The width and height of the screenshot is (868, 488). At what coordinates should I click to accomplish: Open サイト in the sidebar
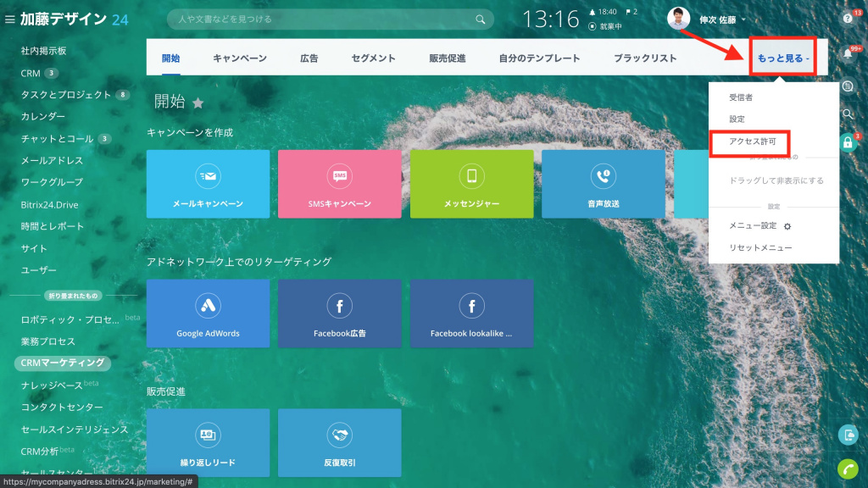click(x=34, y=248)
